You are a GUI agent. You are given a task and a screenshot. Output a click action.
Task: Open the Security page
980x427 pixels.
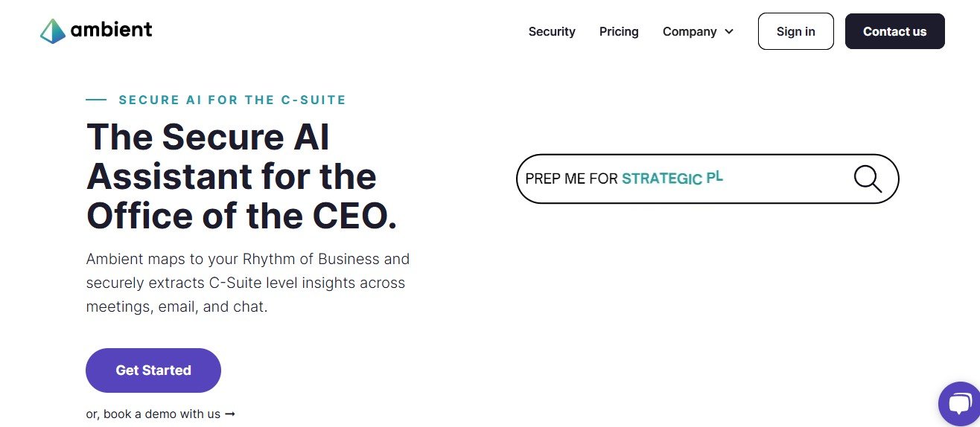(552, 31)
